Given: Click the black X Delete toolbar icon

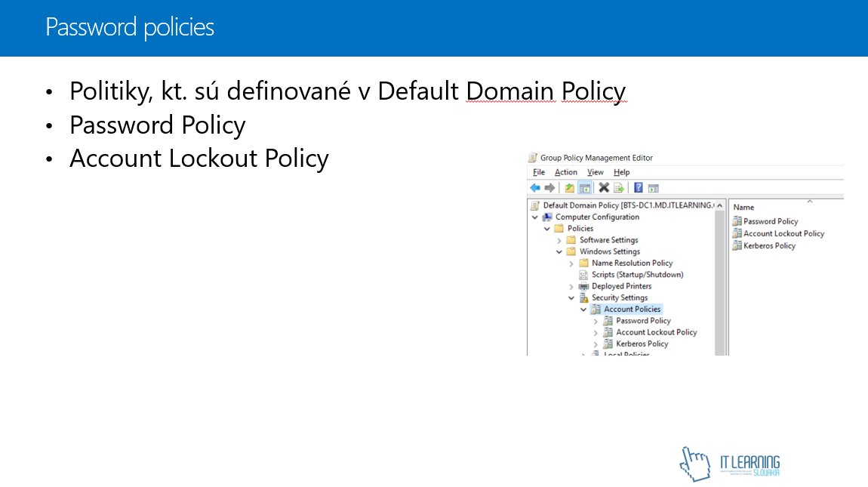Looking at the screenshot, I should [604, 188].
